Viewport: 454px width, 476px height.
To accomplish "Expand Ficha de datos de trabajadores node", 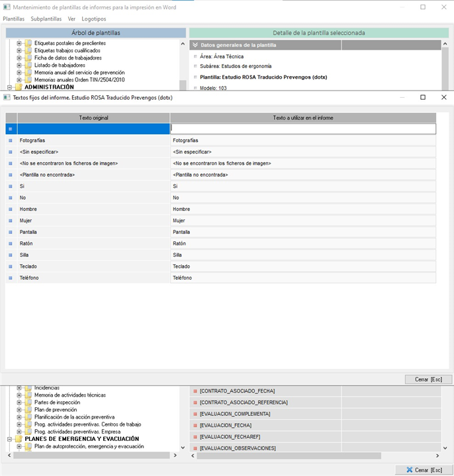I will click(19, 58).
